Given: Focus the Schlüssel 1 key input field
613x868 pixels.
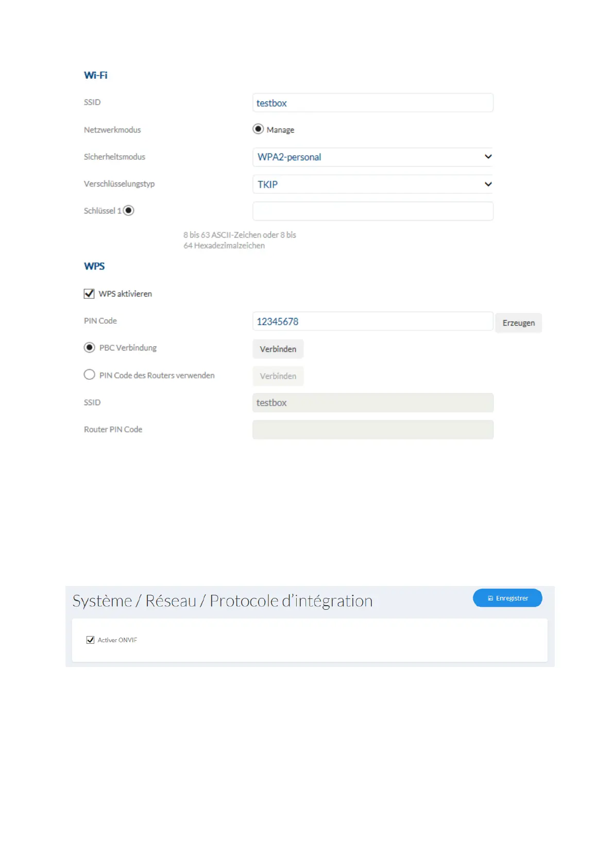Looking at the screenshot, I should 372,211.
